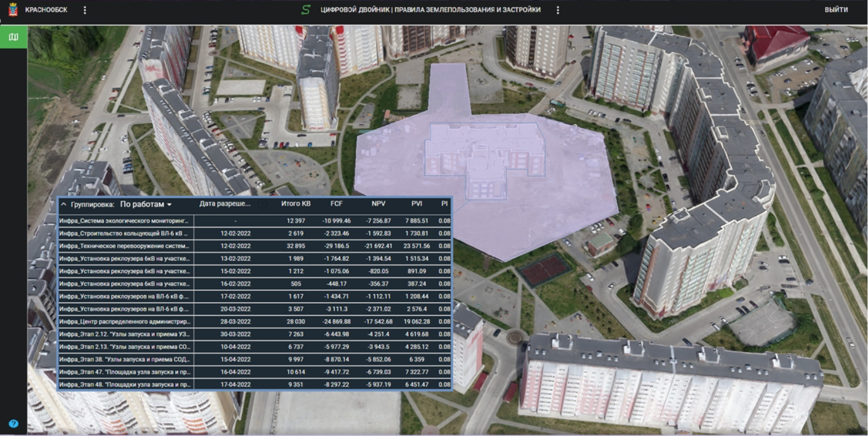Click the NPV value -5 852.06
868x436 pixels.
378,360
